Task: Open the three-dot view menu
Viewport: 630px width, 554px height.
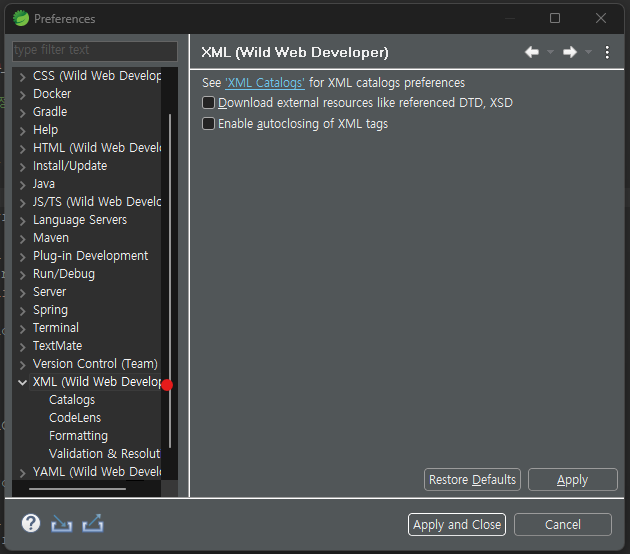Action: (607, 52)
